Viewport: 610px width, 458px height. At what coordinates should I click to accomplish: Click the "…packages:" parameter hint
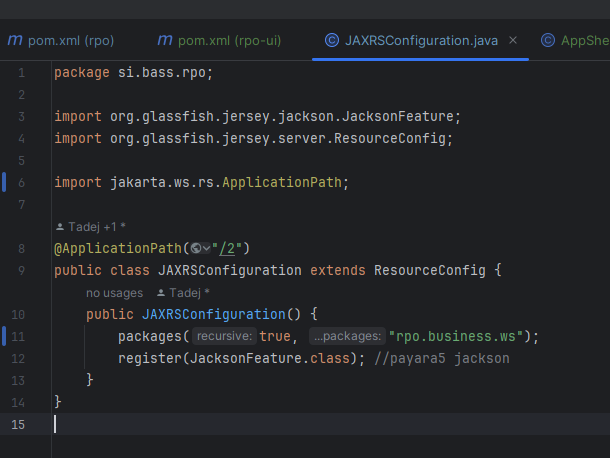click(x=345, y=336)
